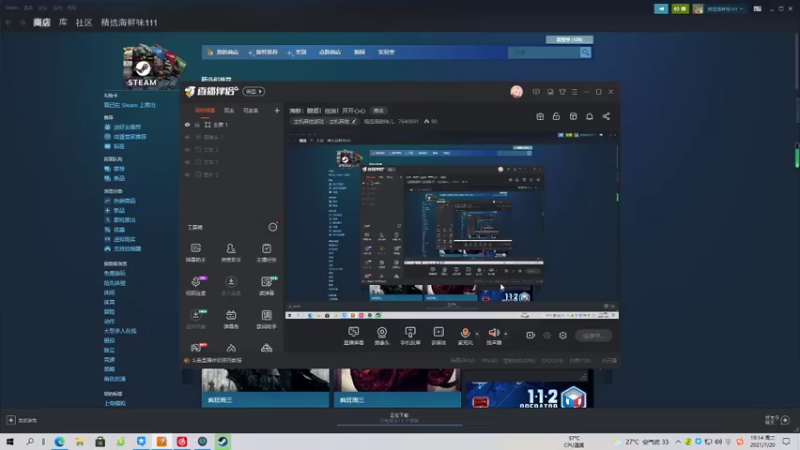Open the 歌词助手 tool in the toolbox

[266, 319]
